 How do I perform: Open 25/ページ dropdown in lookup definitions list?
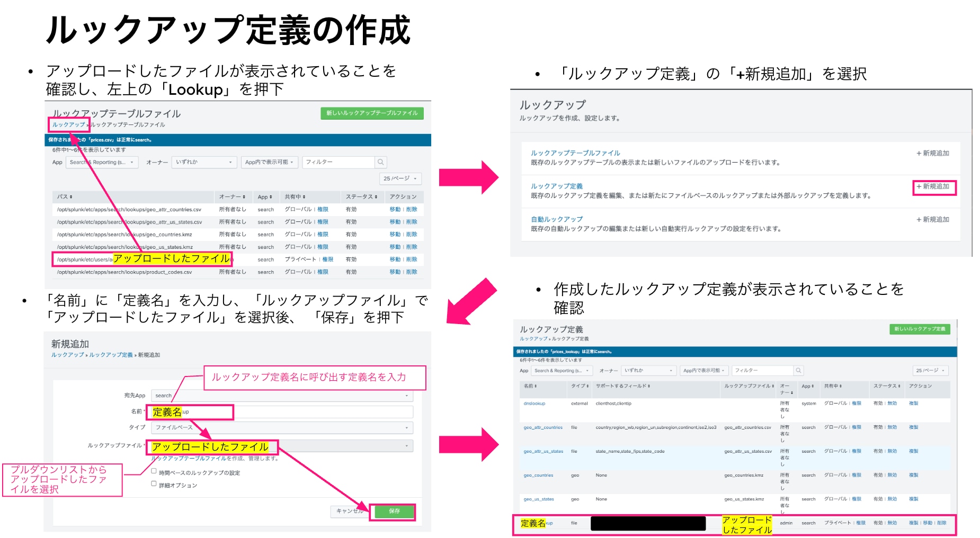point(930,371)
